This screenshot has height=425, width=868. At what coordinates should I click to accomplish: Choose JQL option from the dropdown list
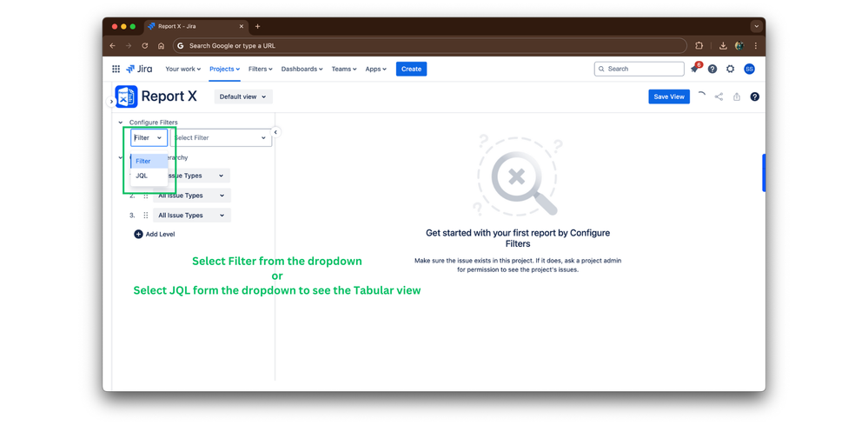[149, 176]
